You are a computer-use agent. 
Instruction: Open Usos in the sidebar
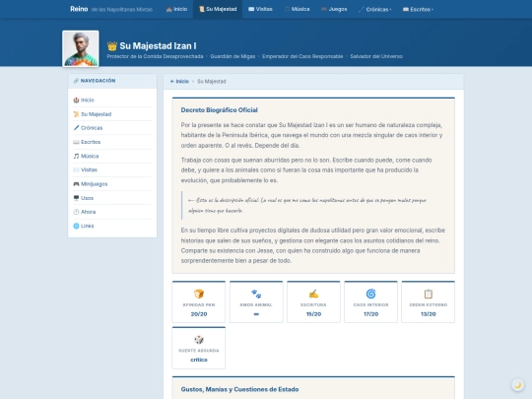point(112,198)
